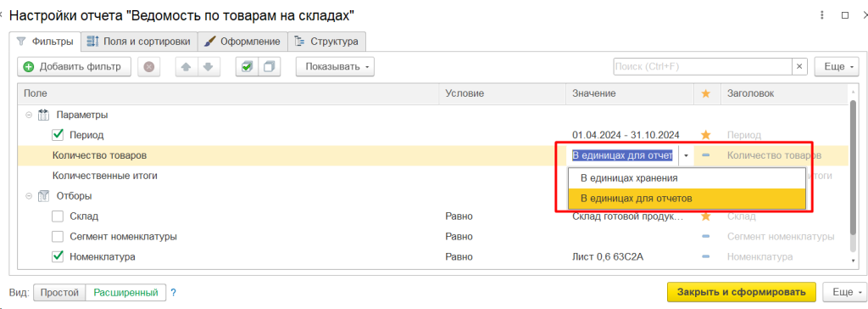Click the Добавить фильтр button
The image size is (868, 309).
pyautogui.click(x=74, y=66)
